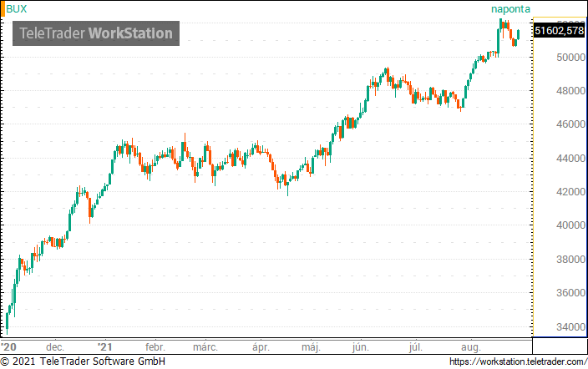This screenshot has height=369, width=588.
Task: Click the last green candlestick on the chart
Action: click(518, 34)
